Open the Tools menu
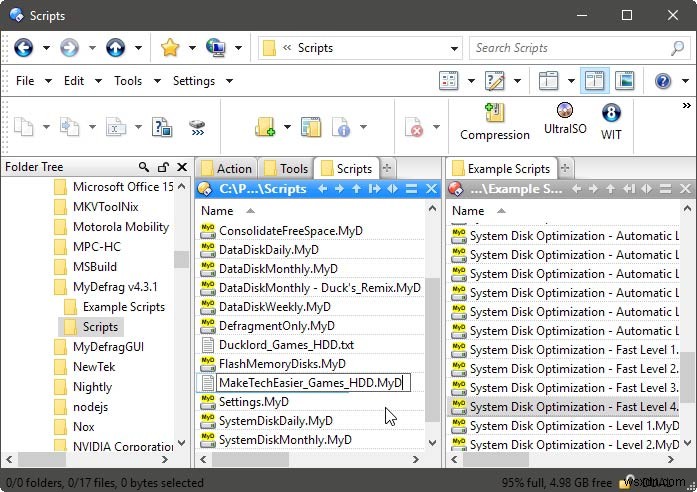The image size is (697, 492). 128,81
